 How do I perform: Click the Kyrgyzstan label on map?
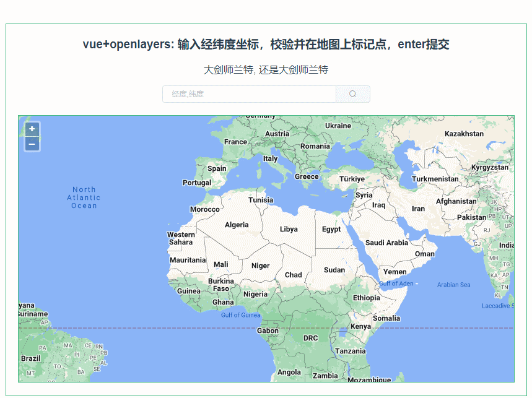pos(490,168)
